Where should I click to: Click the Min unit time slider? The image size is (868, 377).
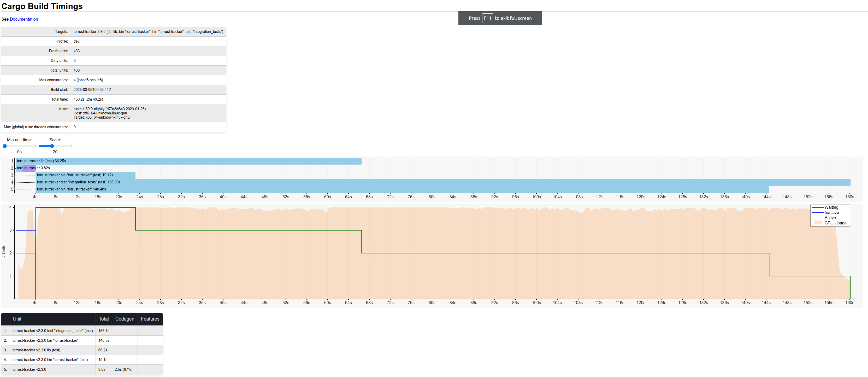tap(19, 146)
